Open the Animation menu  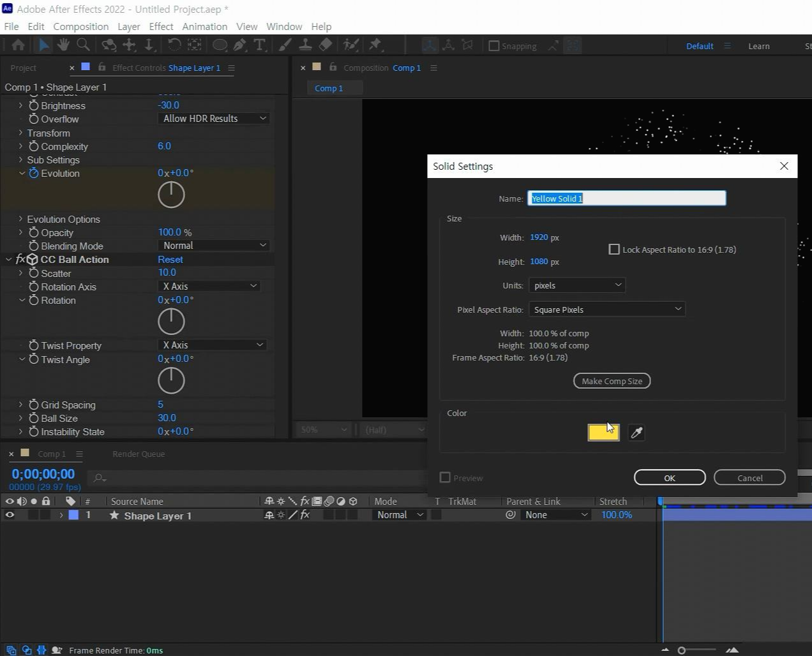click(x=204, y=26)
